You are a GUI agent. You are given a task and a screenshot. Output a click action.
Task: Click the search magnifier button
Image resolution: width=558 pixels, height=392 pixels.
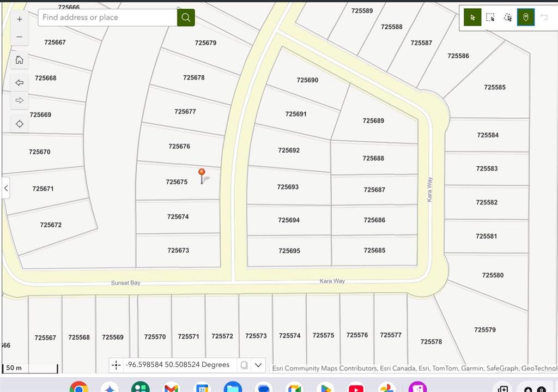point(186,17)
